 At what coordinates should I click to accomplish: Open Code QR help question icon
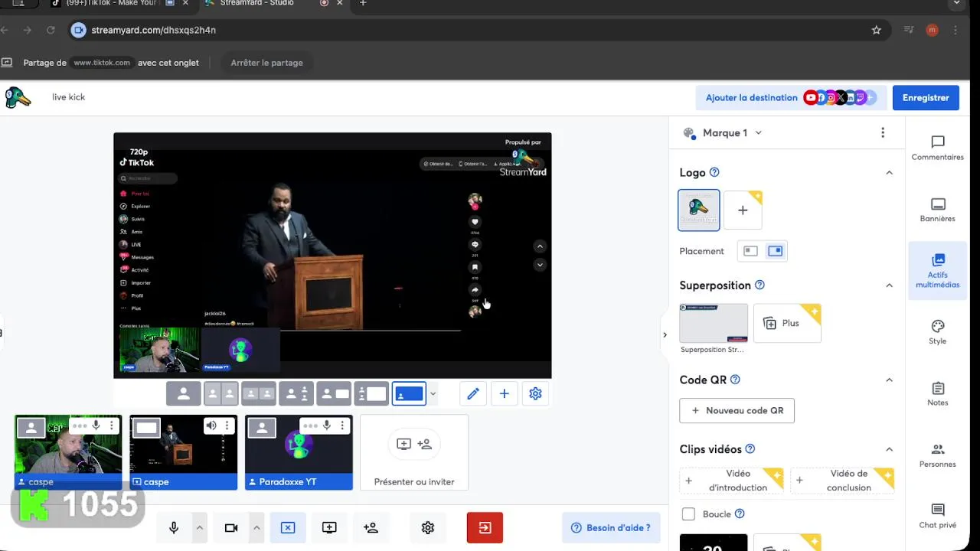pyautogui.click(x=735, y=380)
